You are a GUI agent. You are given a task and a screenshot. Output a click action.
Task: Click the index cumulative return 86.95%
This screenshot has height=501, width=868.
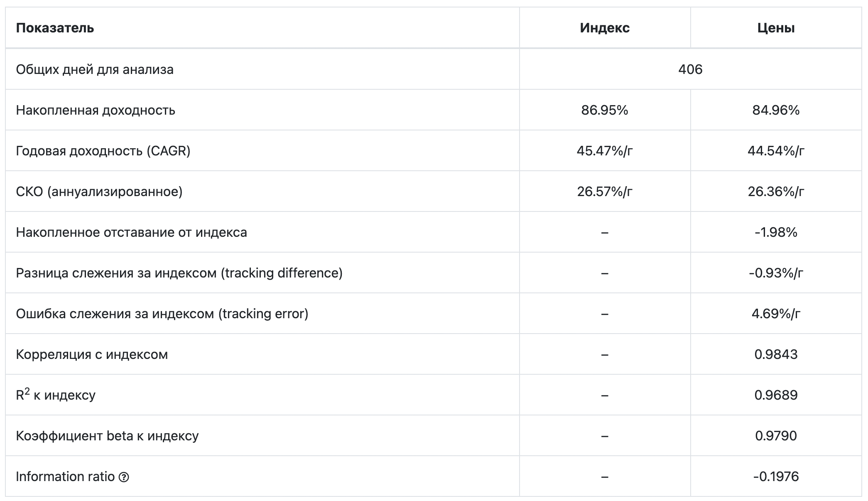pos(605,110)
